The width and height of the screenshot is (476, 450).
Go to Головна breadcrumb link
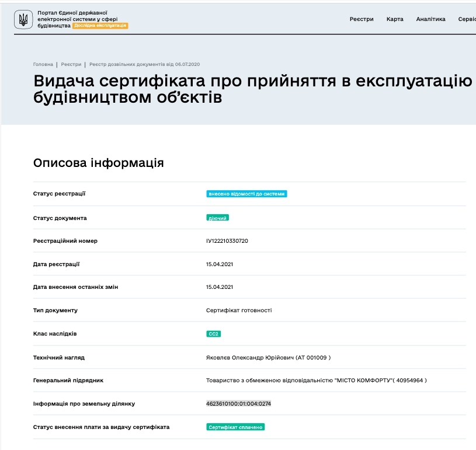43,64
